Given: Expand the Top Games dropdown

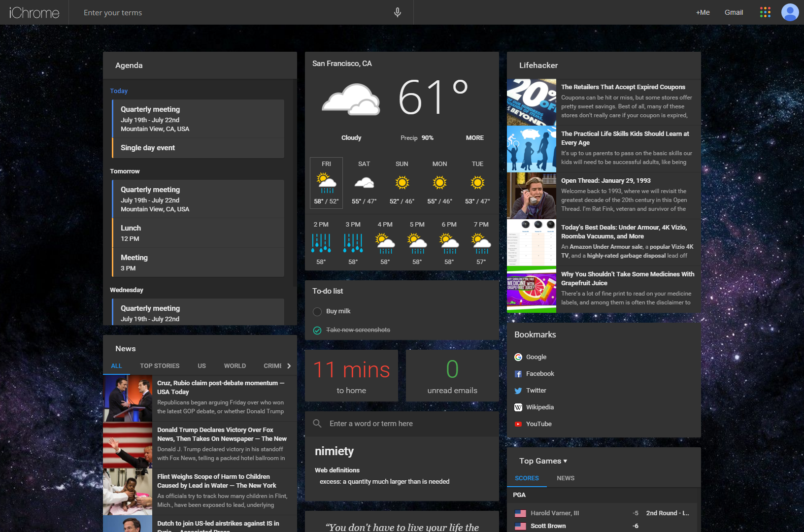Looking at the screenshot, I should (x=543, y=461).
